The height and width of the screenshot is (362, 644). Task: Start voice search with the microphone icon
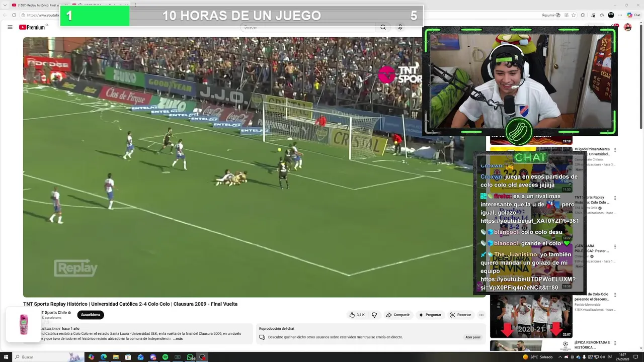click(400, 27)
